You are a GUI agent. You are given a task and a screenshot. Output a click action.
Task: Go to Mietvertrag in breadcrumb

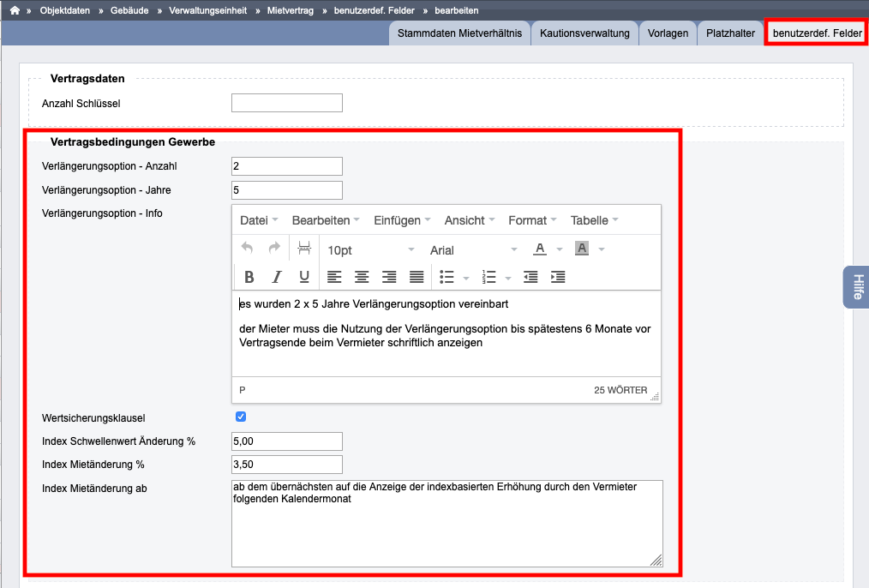pos(291,10)
